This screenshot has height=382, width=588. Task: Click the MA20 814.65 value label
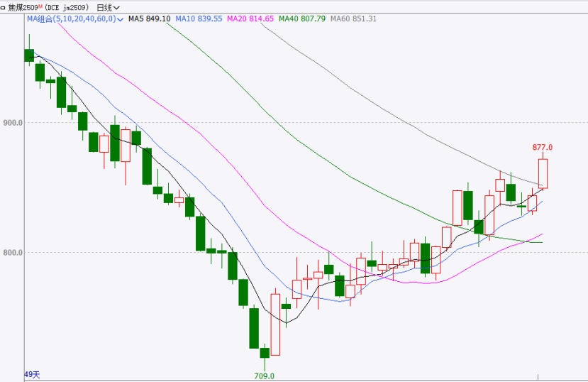(x=250, y=18)
